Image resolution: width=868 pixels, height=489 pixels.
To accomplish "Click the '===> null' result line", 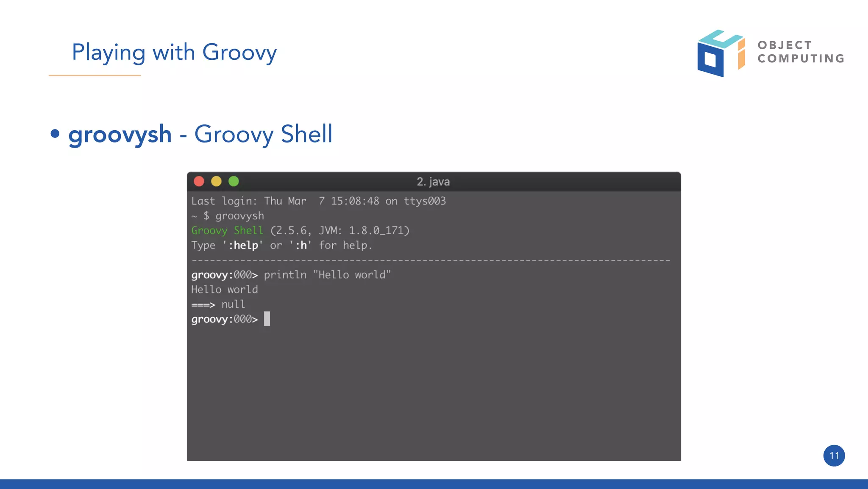I will pos(218,305).
